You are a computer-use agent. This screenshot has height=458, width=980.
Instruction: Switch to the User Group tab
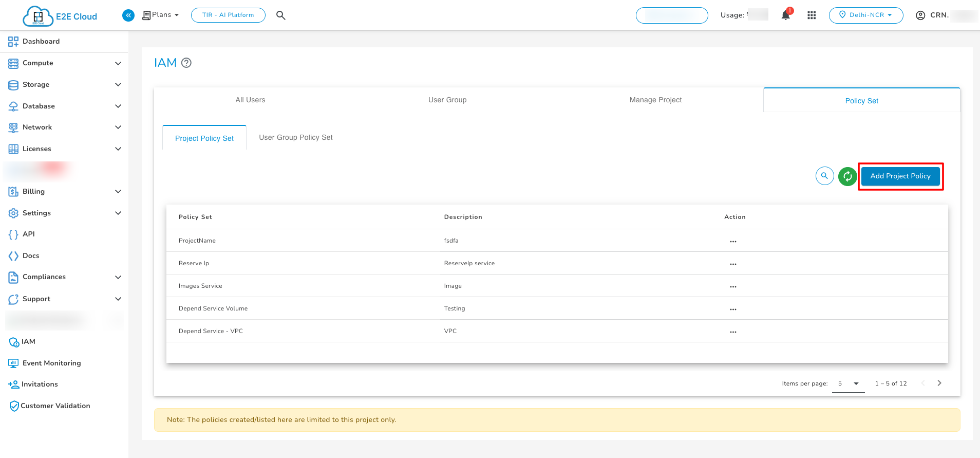(447, 100)
